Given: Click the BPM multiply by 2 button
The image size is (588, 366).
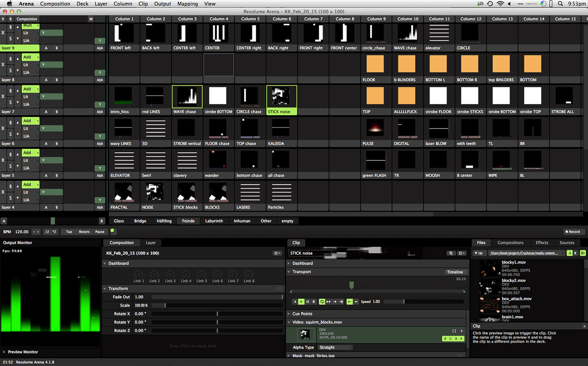Looking at the screenshot, I should 54,232.
